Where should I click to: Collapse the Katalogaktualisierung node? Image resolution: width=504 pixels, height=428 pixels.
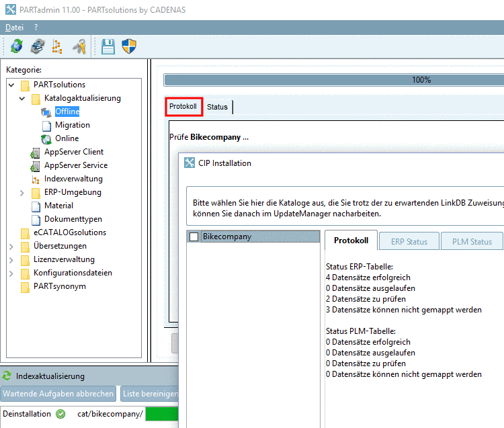(22, 98)
